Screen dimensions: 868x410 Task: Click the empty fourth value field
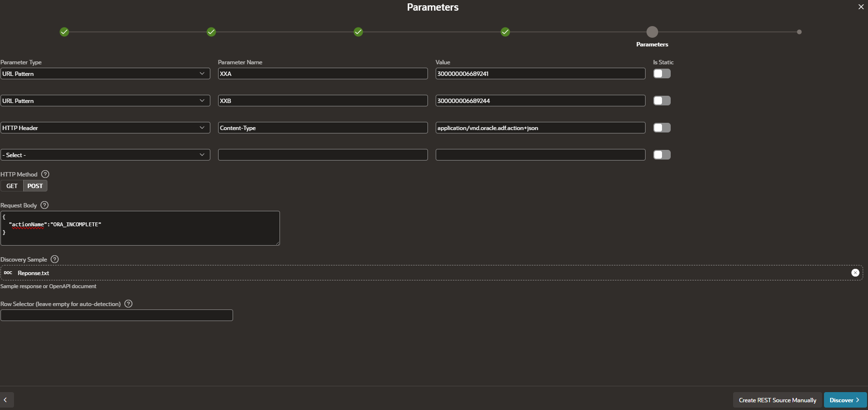point(541,155)
